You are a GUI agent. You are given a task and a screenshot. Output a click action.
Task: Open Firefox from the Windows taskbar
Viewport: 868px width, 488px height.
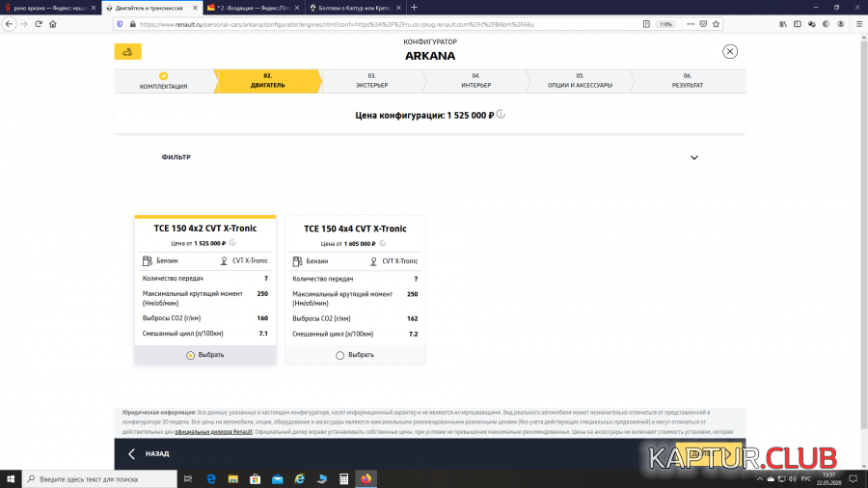tap(366, 478)
